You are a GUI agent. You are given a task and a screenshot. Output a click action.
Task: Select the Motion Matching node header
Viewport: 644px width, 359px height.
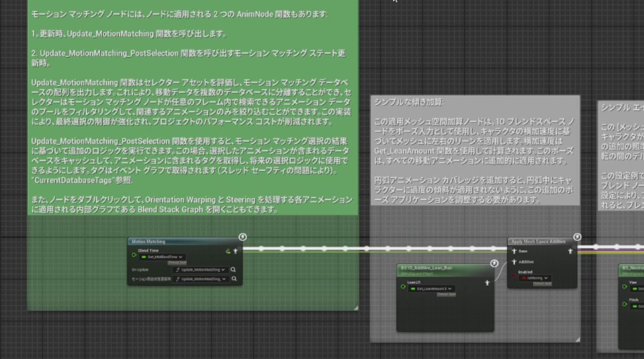[x=153, y=242]
